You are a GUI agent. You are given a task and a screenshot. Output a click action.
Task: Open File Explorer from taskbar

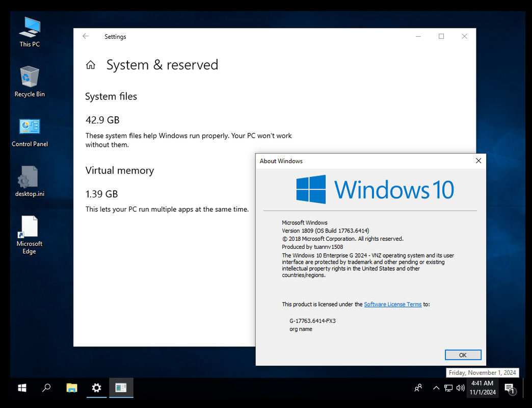coord(71,388)
